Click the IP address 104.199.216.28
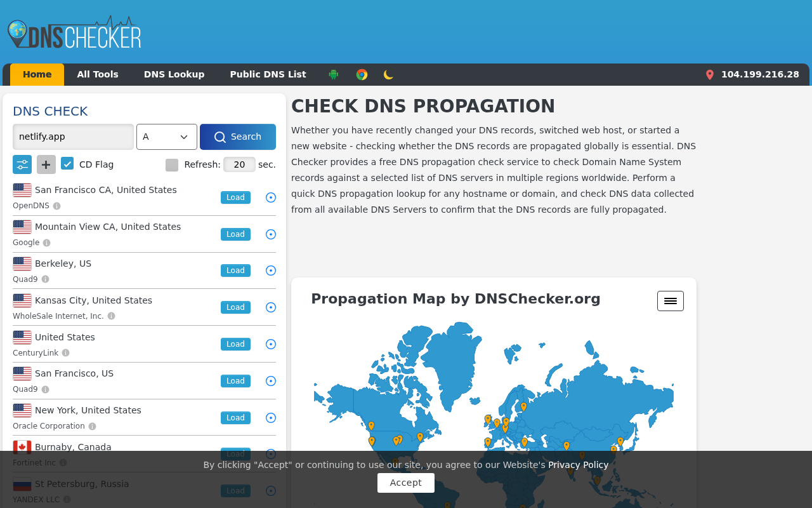Viewport: 812px width, 508px height. 760,74
